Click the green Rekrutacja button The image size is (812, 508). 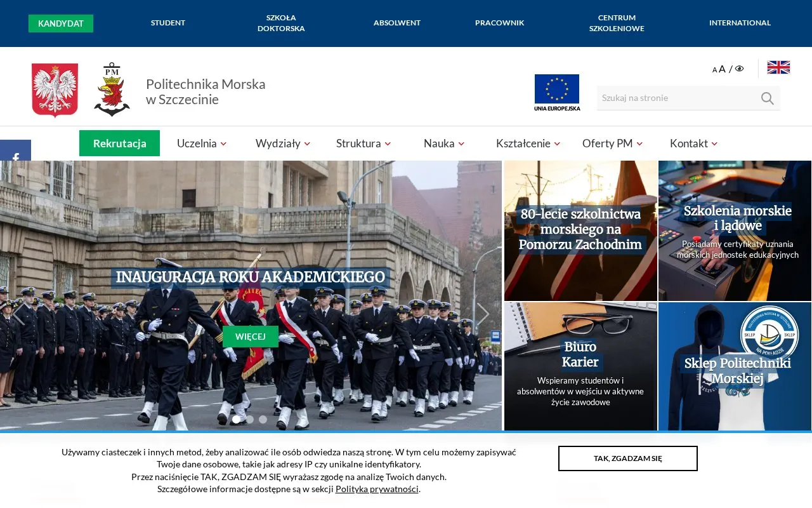tap(119, 143)
